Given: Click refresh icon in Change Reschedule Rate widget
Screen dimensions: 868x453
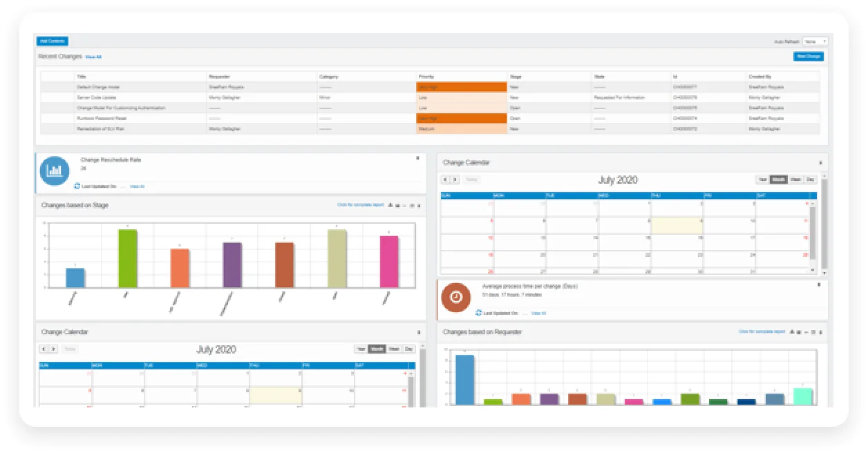Looking at the screenshot, I should [77, 186].
